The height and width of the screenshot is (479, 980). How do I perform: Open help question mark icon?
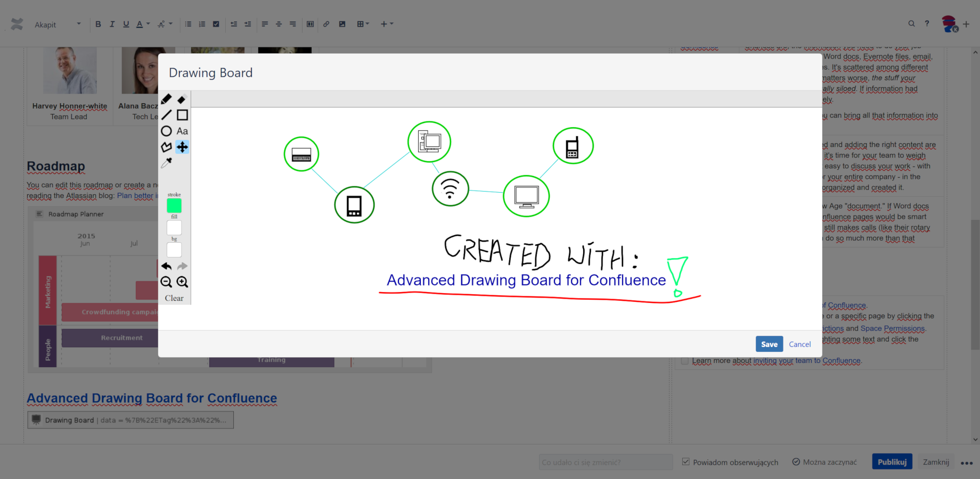point(927,24)
